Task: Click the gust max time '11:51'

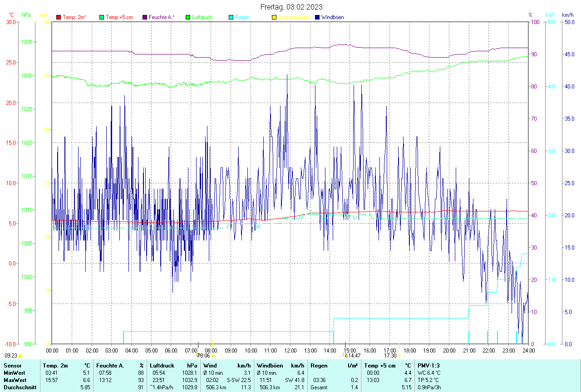Action: coord(266,380)
